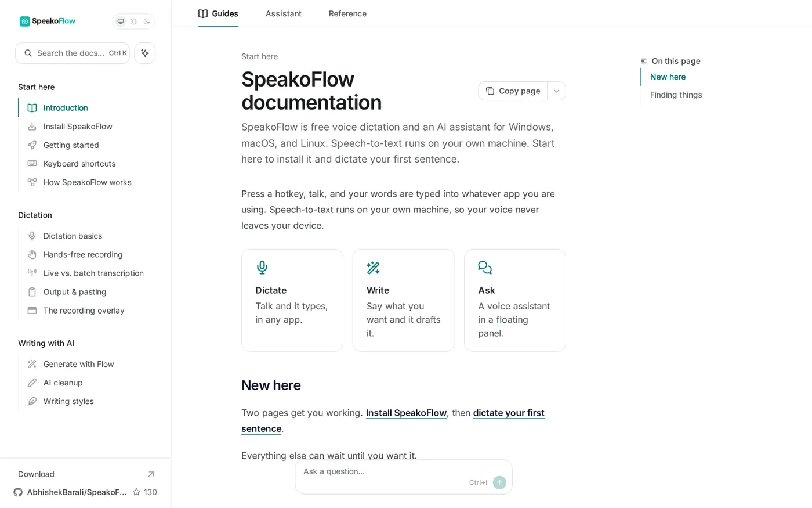The image size is (812, 508).
Task: Click the recording overlay sidebar icon
Action: tap(32, 310)
